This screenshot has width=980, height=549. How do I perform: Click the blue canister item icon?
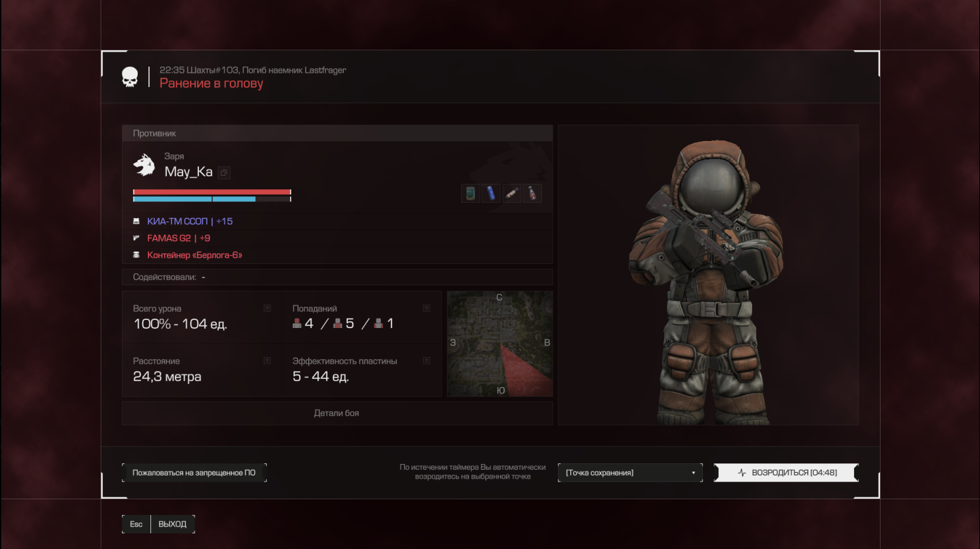tap(491, 193)
